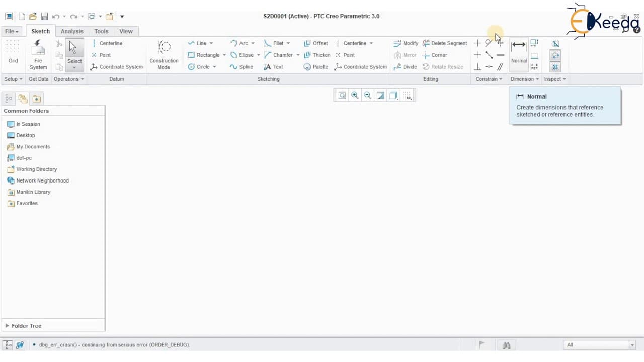The image size is (644, 362).
Task: Open the Grid settings tool
Action: (13, 53)
